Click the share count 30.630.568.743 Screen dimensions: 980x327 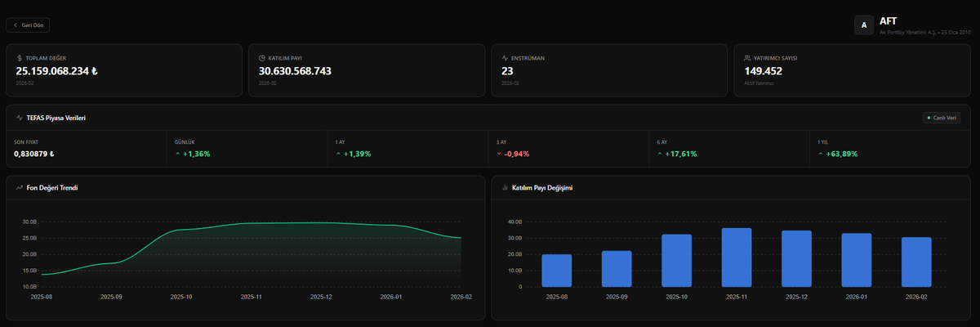(295, 71)
